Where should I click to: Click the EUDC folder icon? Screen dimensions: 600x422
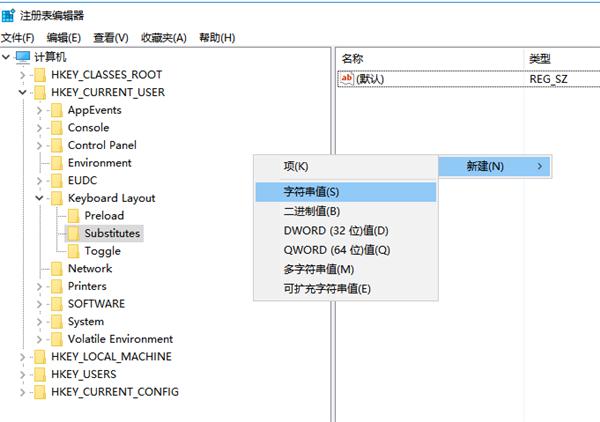click(x=57, y=181)
